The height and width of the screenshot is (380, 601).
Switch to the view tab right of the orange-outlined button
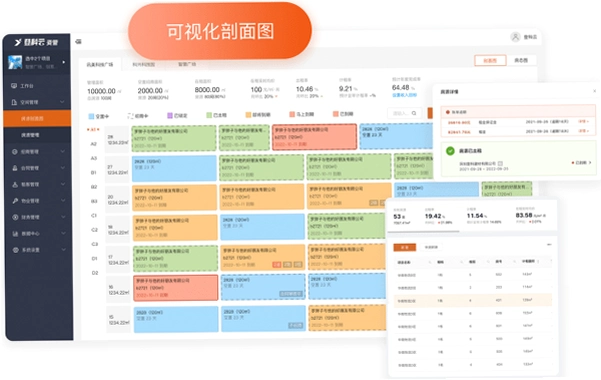point(521,61)
